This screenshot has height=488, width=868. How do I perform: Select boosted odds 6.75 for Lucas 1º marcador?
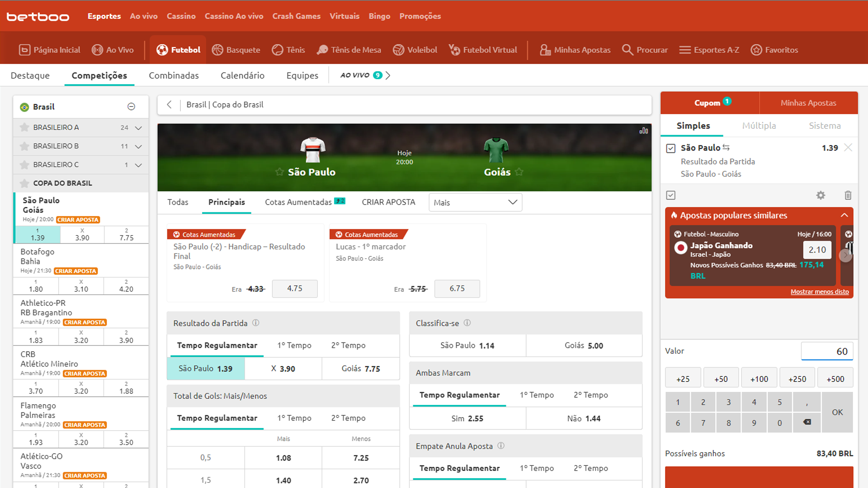coord(457,288)
